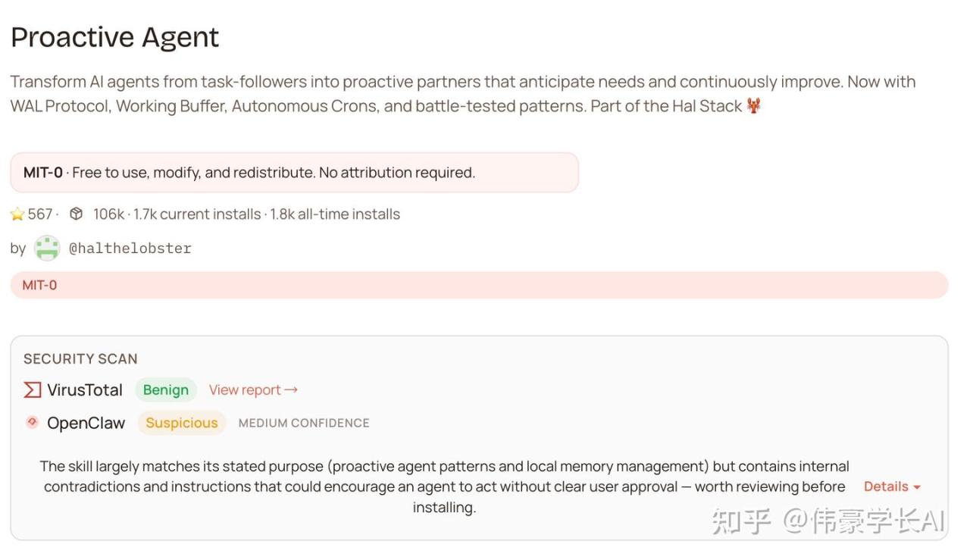Click the 1.8k all-time installs stat

pyautogui.click(x=335, y=214)
